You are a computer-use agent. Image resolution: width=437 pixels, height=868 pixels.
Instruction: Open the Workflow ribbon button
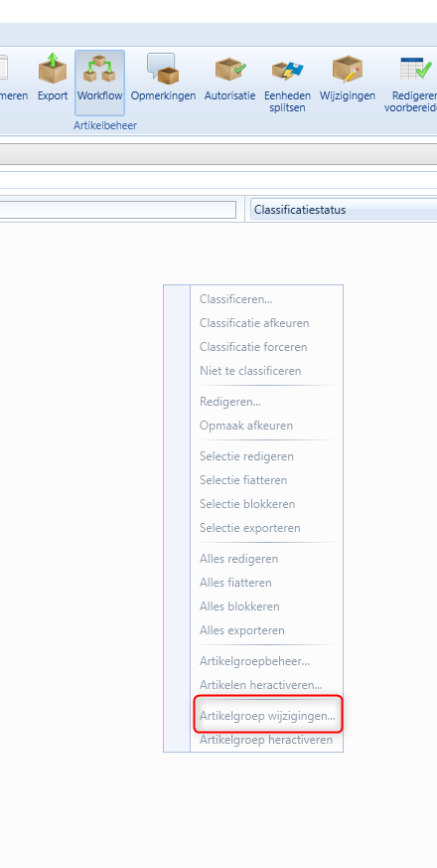(x=99, y=84)
